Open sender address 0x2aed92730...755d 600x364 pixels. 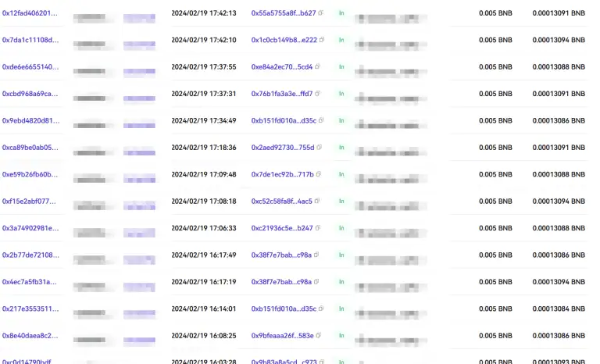click(282, 148)
